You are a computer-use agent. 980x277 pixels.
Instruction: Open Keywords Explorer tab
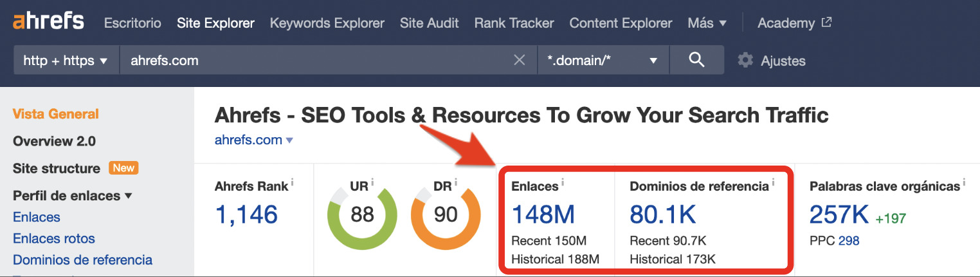[327, 23]
